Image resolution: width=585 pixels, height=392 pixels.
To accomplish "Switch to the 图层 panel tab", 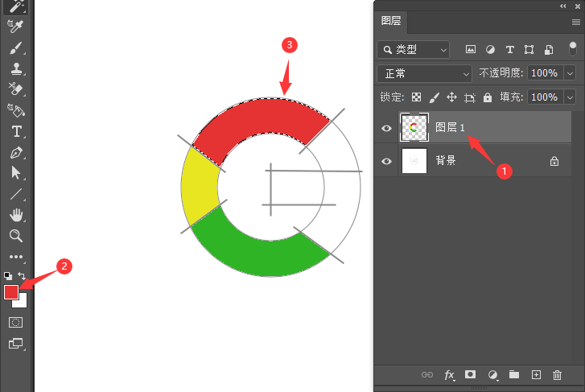I will tap(391, 21).
